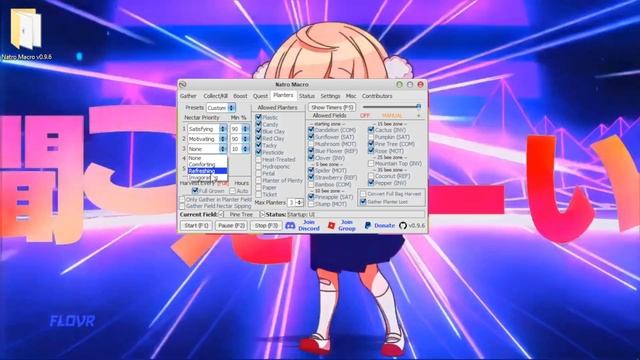Uncheck the Rose (MOT) field

click(x=371, y=151)
